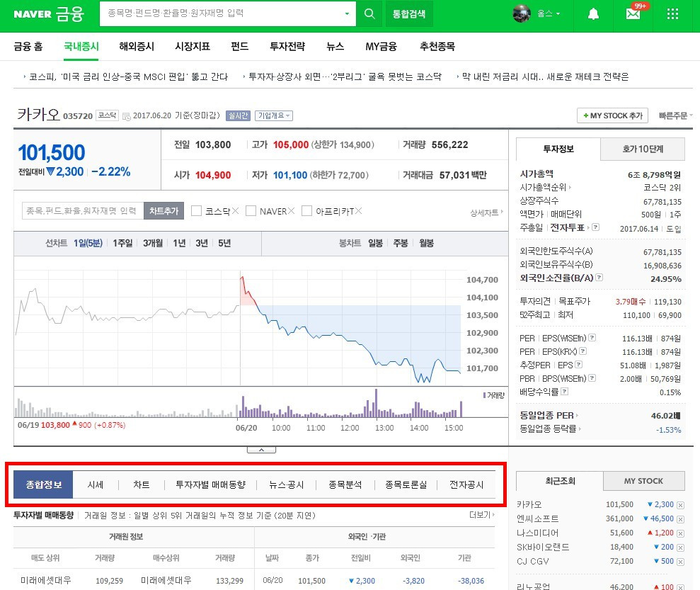Screen dimensions: 700x590
Task: Open news headline about 코스피 MSCI 편입
Action: [128, 76]
